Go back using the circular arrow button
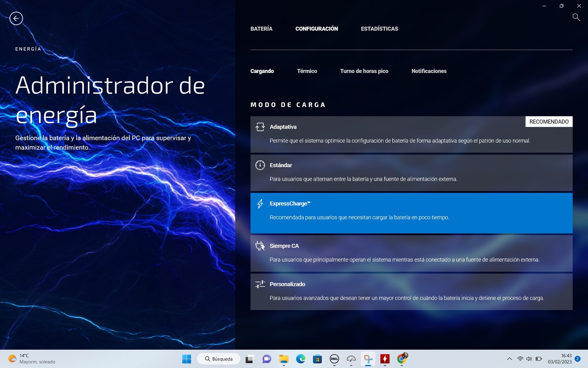The width and height of the screenshot is (588, 368). coord(16,19)
